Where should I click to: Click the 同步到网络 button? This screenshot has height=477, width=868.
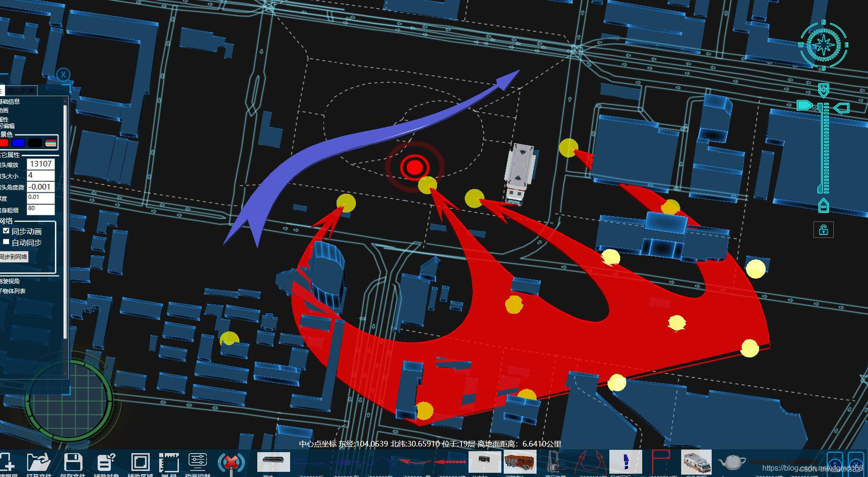tap(14, 257)
